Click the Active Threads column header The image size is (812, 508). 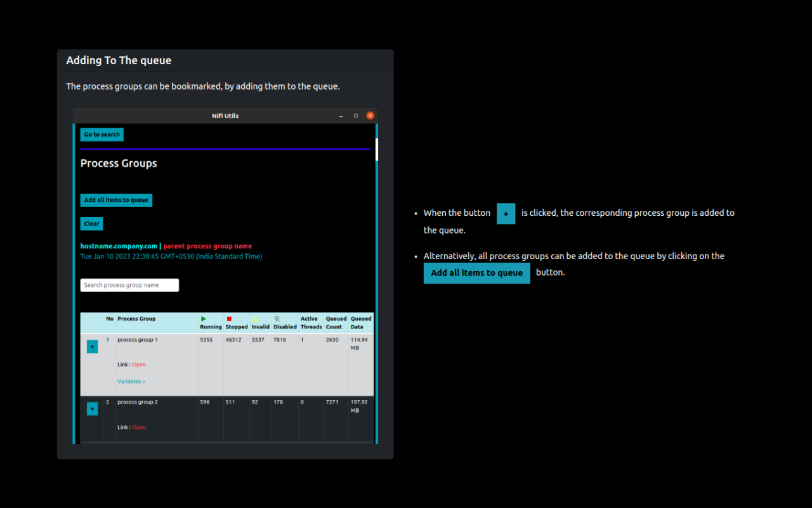coord(311,323)
